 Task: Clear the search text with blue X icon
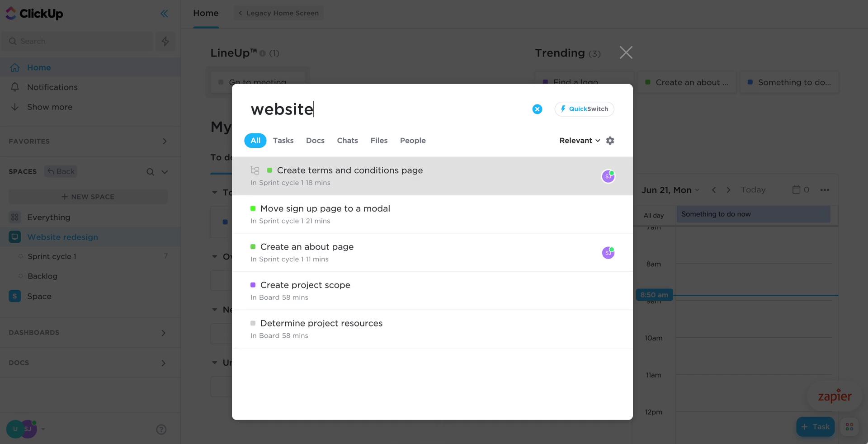[x=537, y=109]
